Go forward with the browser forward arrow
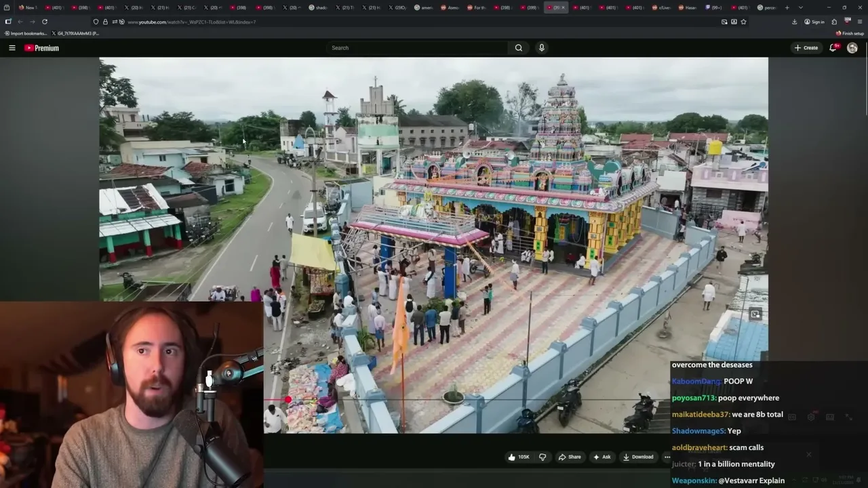The width and height of the screenshot is (868, 488). coord(32,22)
